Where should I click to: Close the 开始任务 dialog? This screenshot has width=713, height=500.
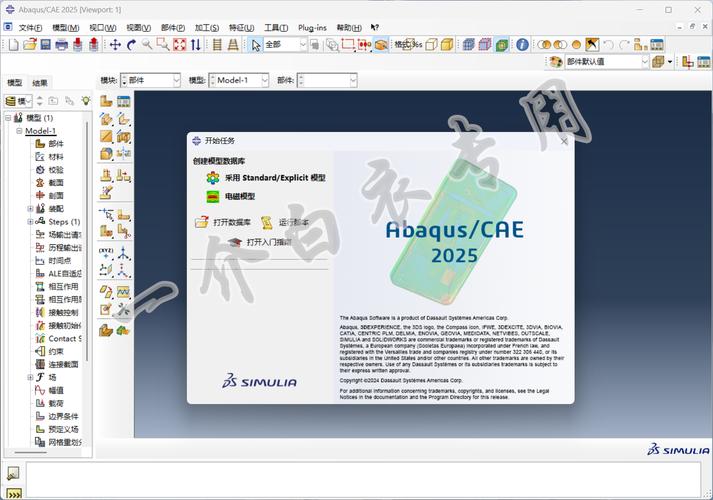click(564, 141)
